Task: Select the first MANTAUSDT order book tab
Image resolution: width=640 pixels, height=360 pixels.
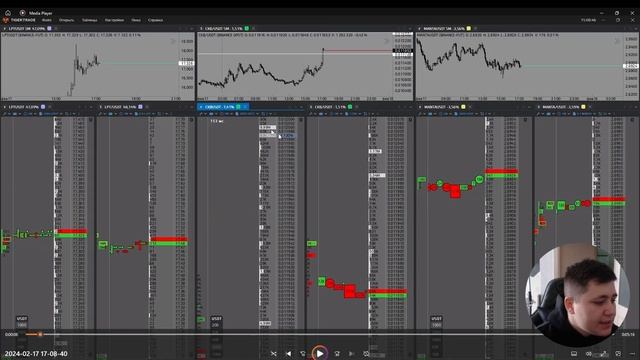Action: point(441,107)
